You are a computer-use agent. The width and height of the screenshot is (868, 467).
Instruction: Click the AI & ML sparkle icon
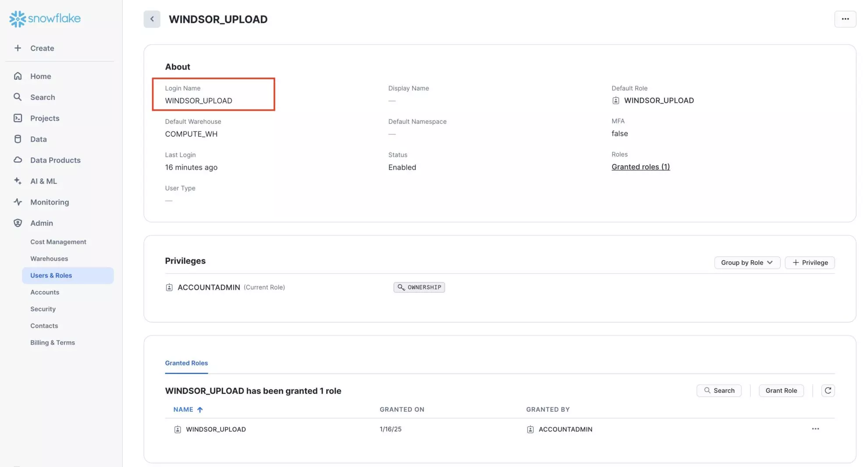coord(18,181)
